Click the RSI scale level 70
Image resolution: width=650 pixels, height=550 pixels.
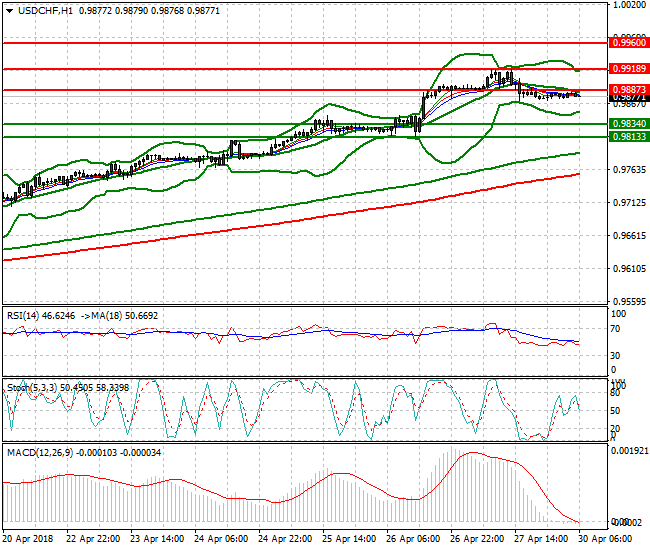pyautogui.click(x=616, y=329)
